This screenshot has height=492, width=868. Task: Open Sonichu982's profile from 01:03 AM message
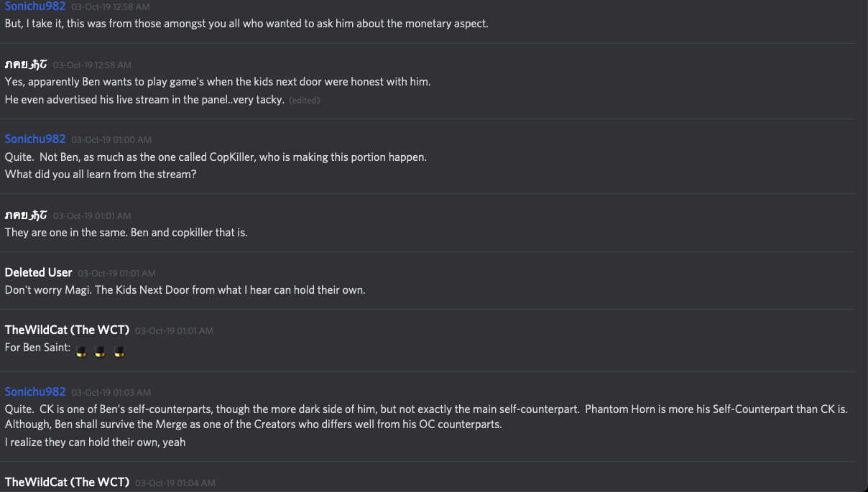pos(35,391)
